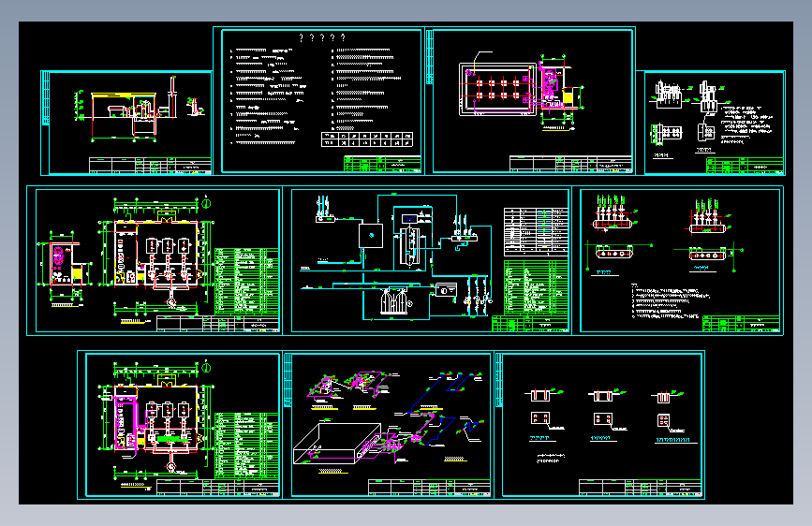Open the tank plan sheet with red pipe grid
The height and width of the screenshot is (526, 812).
tap(530, 101)
